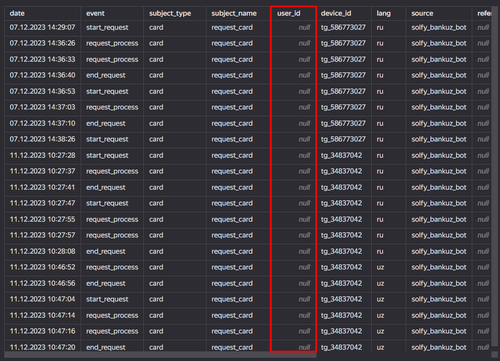Select date cell 07.12.2023 14:29:07
The width and height of the screenshot is (500, 361).
42,27
